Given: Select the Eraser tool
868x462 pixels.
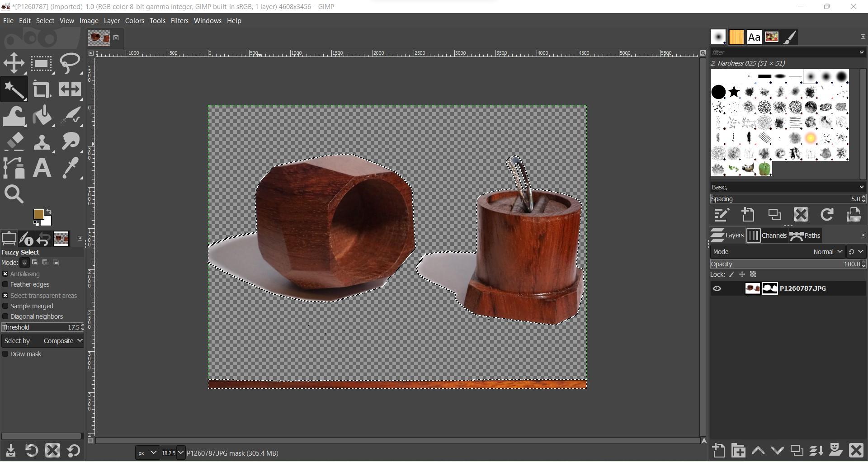Looking at the screenshot, I should click(14, 141).
